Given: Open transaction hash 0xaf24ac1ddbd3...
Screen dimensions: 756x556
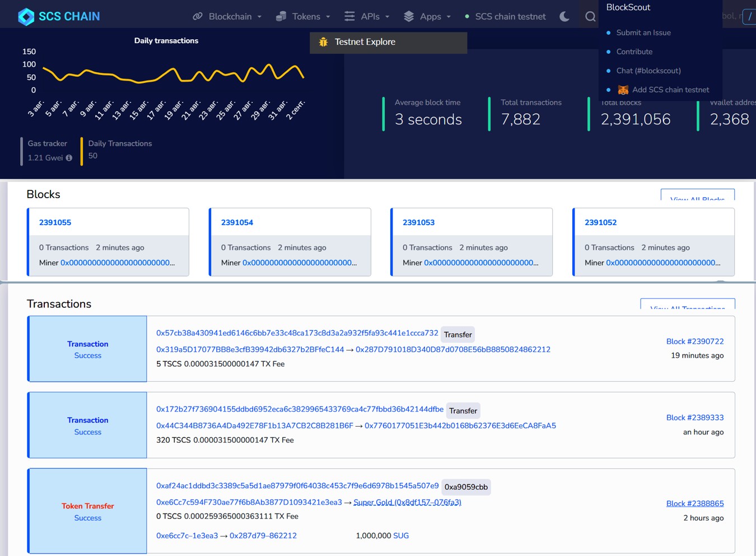Looking at the screenshot, I should point(297,485).
